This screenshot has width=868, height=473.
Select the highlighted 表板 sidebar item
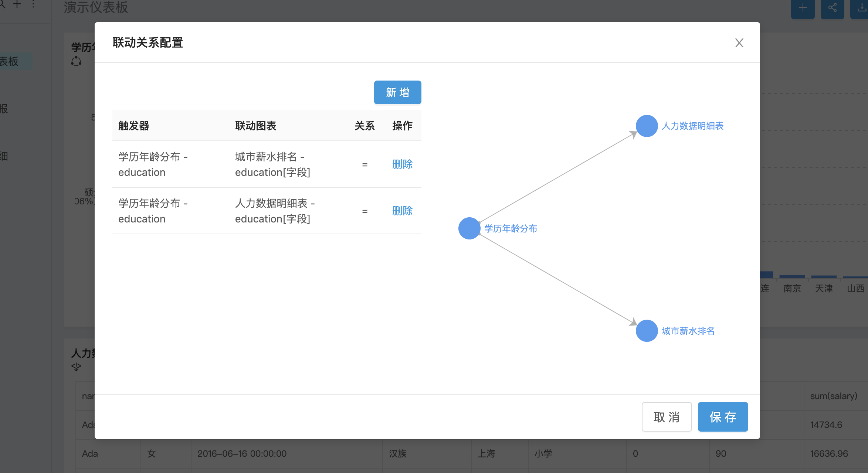[x=11, y=61]
